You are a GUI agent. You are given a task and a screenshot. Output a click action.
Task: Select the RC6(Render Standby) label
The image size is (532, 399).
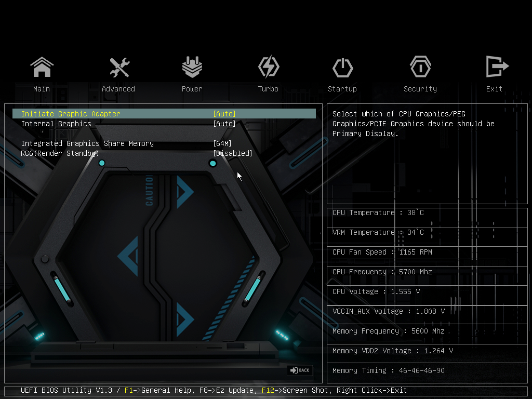click(60, 153)
